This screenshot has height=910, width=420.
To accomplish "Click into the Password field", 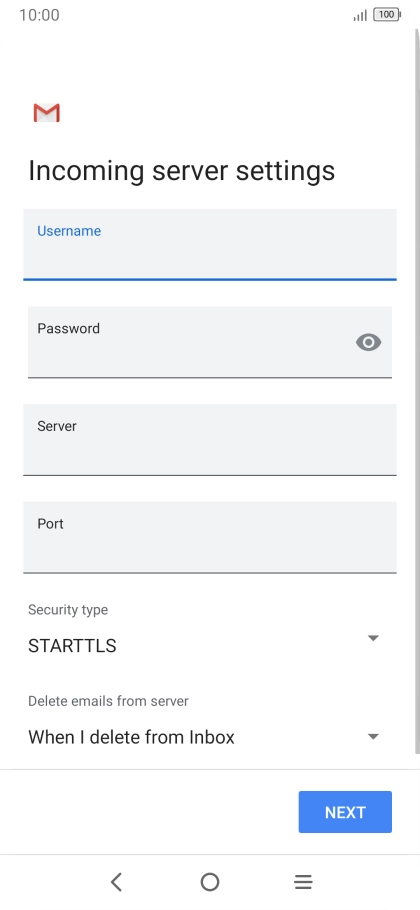I will pos(210,342).
